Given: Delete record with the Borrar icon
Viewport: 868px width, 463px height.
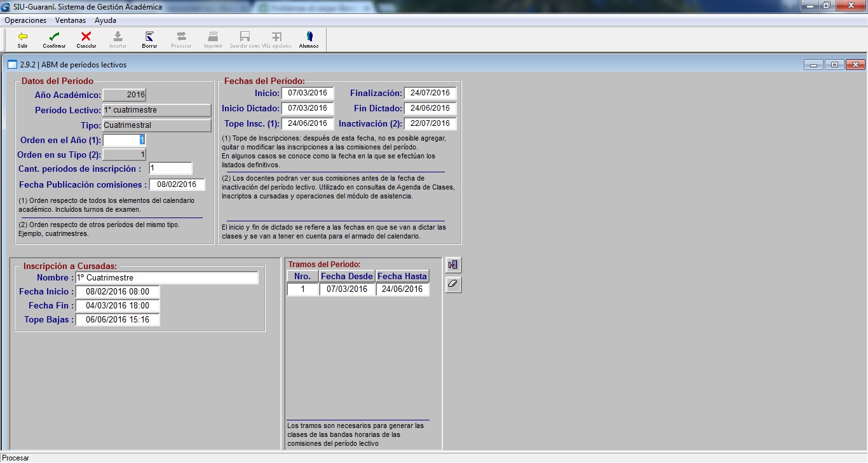Looking at the screenshot, I should [x=149, y=39].
